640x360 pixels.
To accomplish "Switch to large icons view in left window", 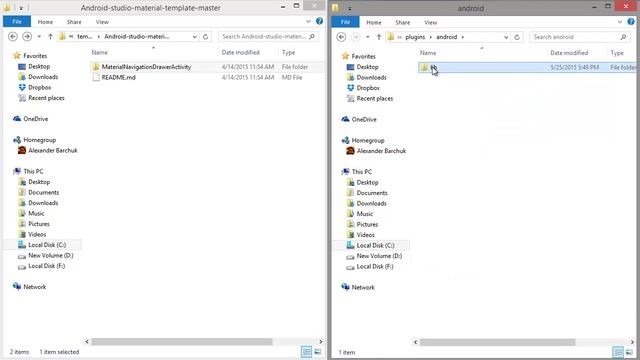I will click(318, 352).
